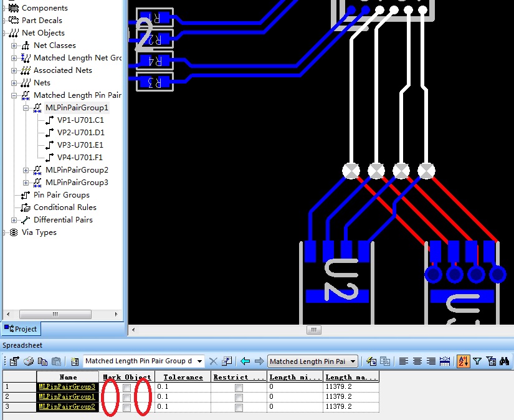Expand the Nets node
This screenshot has height=420, width=514.
pos(14,83)
